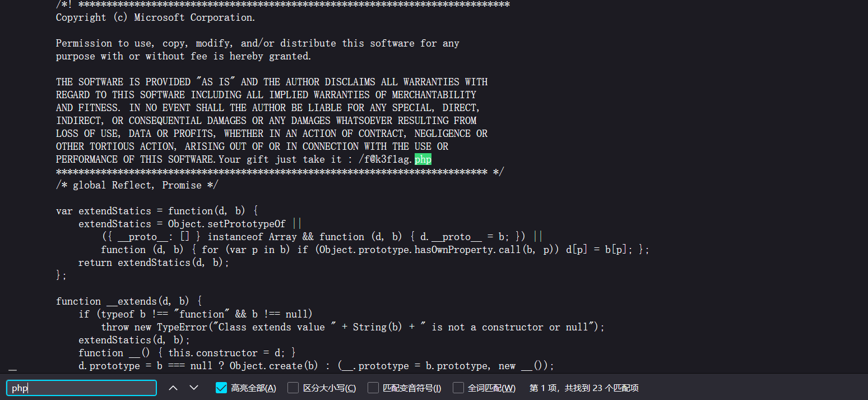Viewport: 868px width, 400px height.
Task: Click the function __extends definition line
Action: [x=129, y=301]
